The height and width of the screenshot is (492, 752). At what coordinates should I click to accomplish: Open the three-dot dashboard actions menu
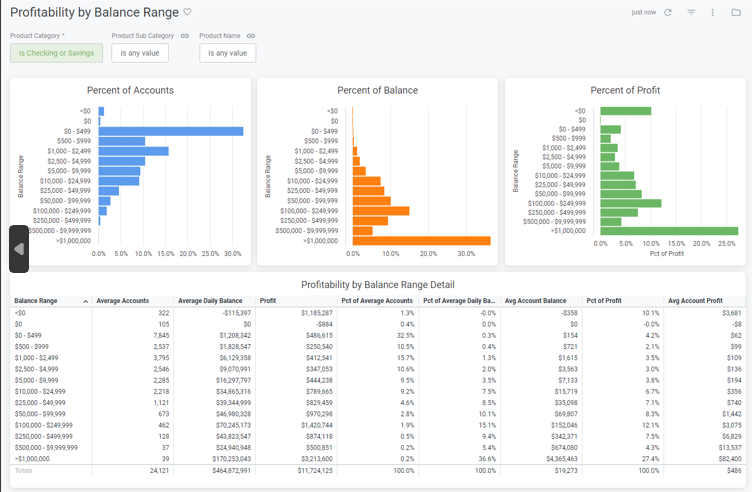[713, 12]
